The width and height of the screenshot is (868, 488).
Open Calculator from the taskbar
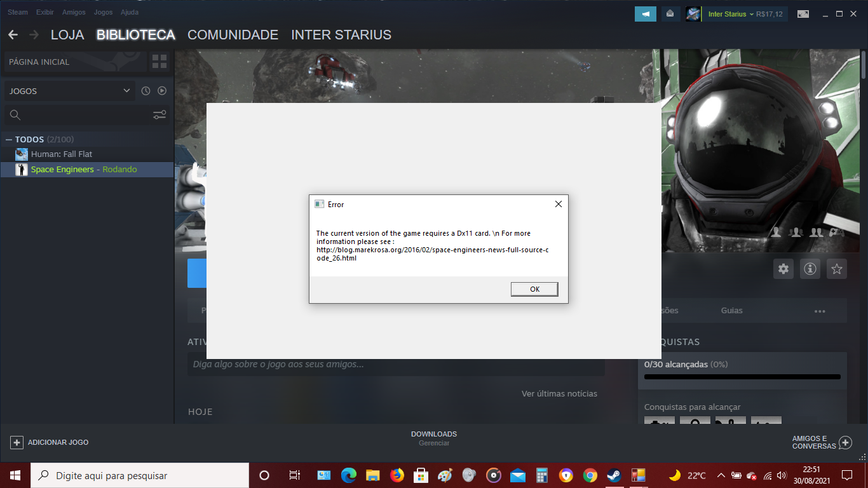pyautogui.click(x=542, y=475)
